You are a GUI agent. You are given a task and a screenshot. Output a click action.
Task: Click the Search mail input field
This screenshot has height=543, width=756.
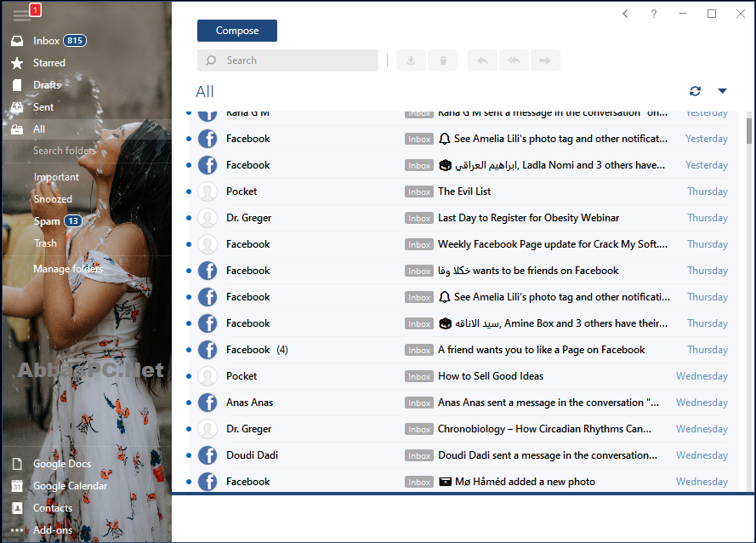pyautogui.click(x=287, y=60)
